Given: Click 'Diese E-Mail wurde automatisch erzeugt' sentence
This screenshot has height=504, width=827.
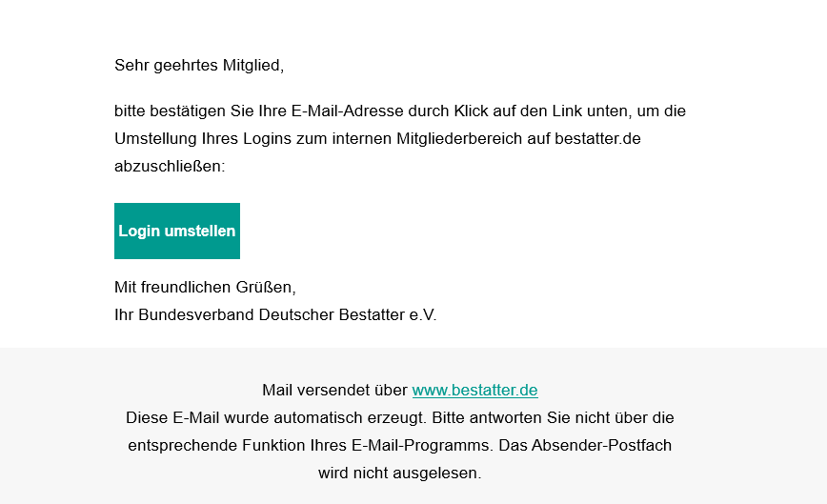Looking at the screenshot, I should coord(275,417).
